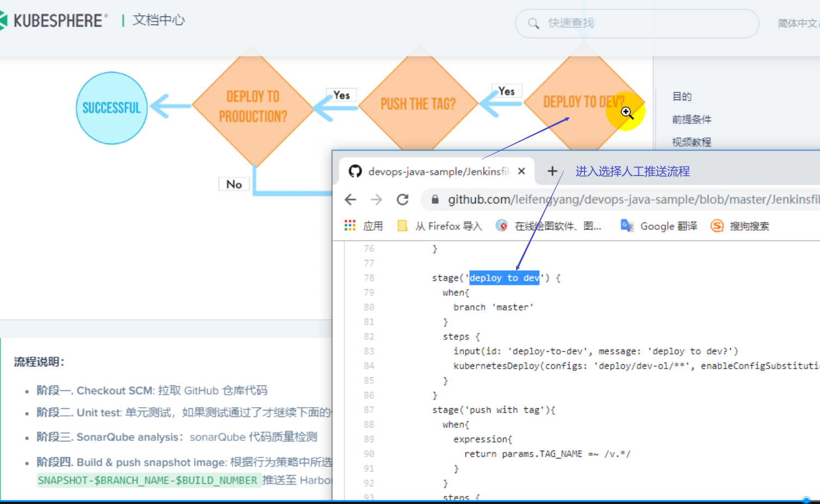Click the SUCCESSFUL circle in the diagram

click(111, 108)
